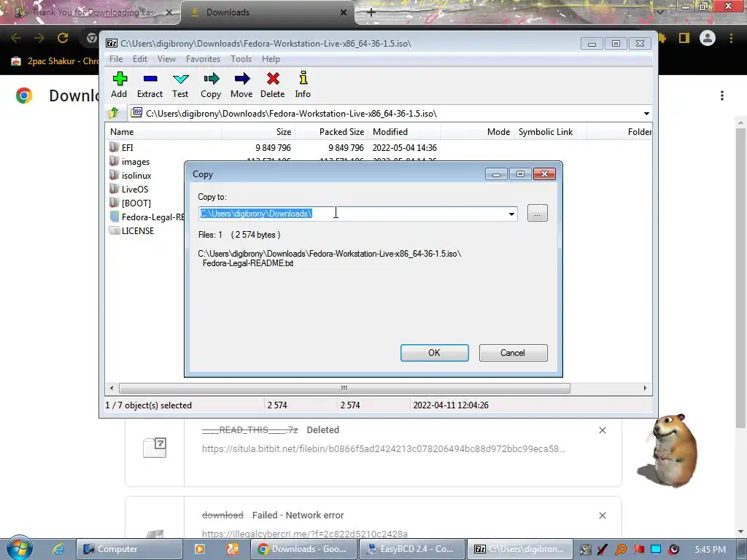Click the Extract toolbar icon
This screenshot has height=560, width=747.
(150, 85)
